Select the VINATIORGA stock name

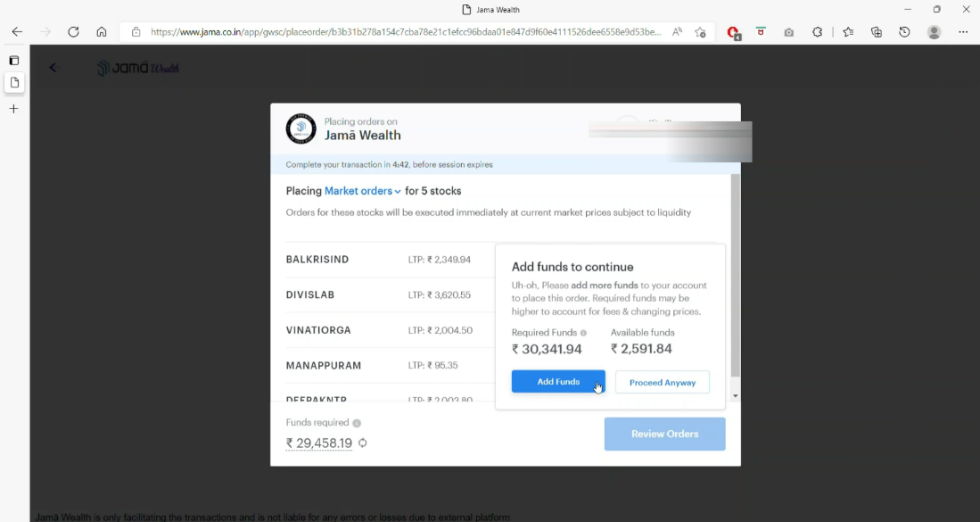pyautogui.click(x=318, y=330)
